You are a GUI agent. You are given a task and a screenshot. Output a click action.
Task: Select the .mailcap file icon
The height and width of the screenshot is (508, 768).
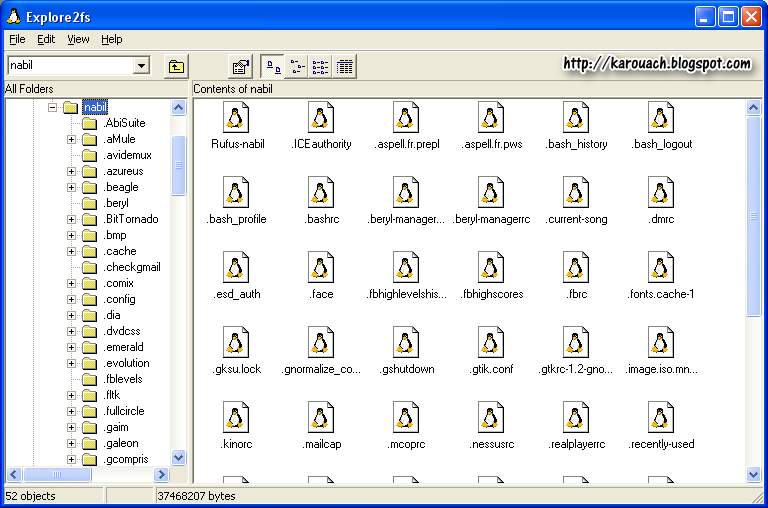click(x=321, y=417)
